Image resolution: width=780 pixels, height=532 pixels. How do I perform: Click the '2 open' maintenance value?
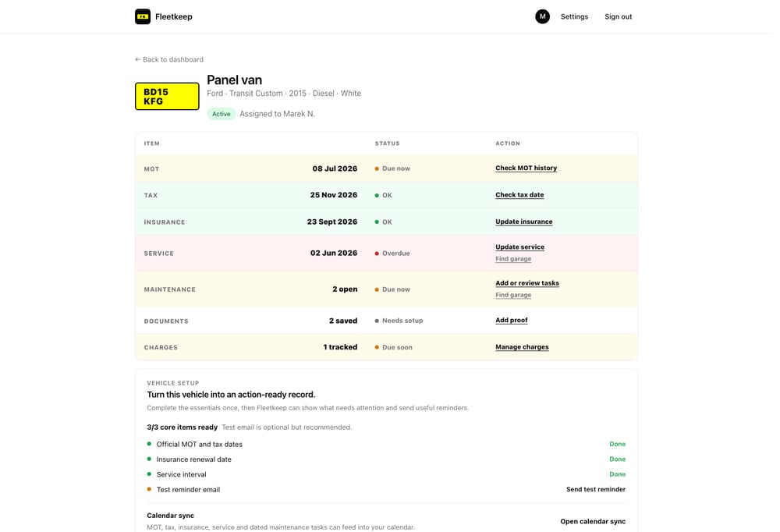pyautogui.click(x=345, y=289)
